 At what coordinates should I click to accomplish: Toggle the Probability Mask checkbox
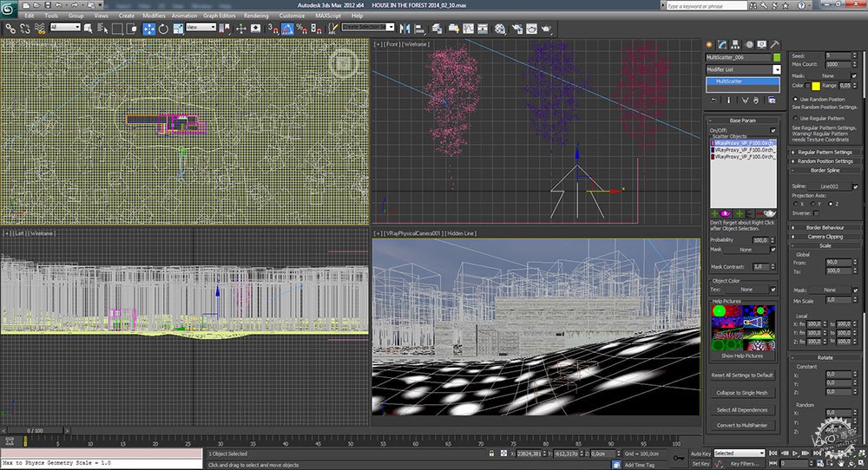tap(773, 250)
